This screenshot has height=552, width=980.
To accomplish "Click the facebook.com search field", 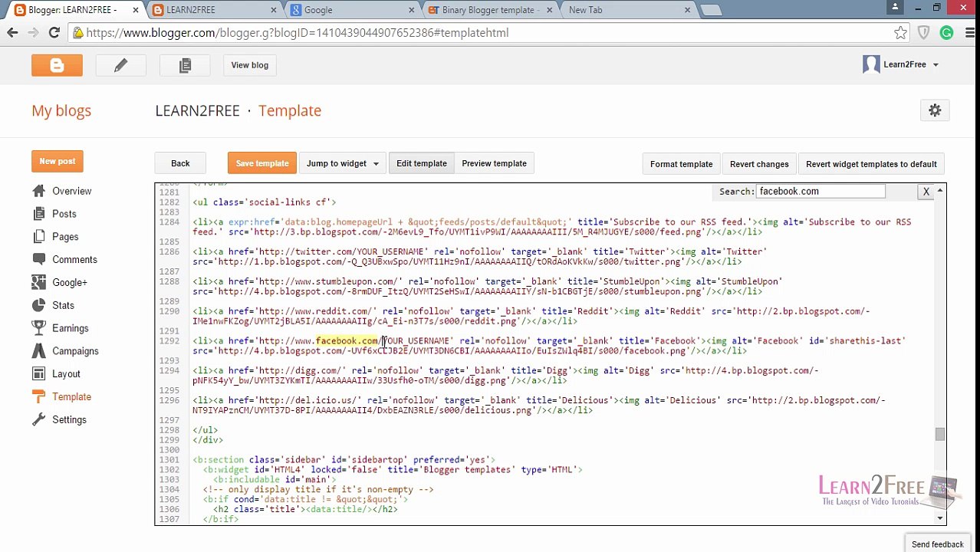I will coord(820,192).
